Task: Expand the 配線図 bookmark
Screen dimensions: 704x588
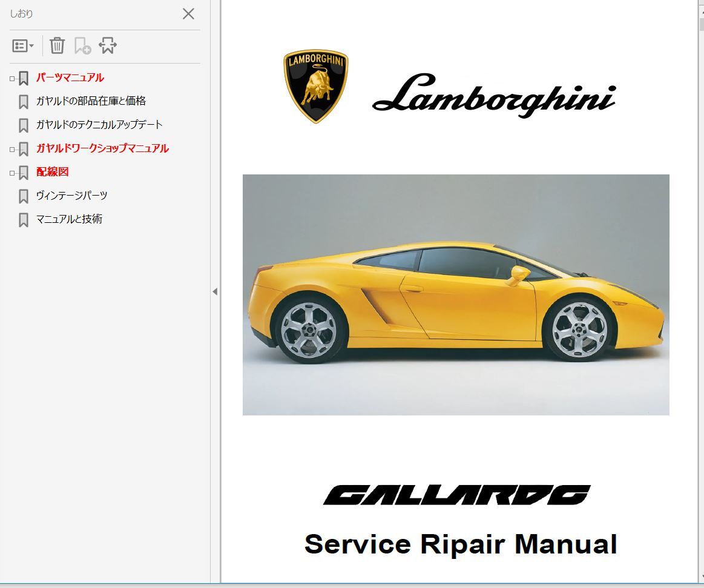Action: coord(12,173)
